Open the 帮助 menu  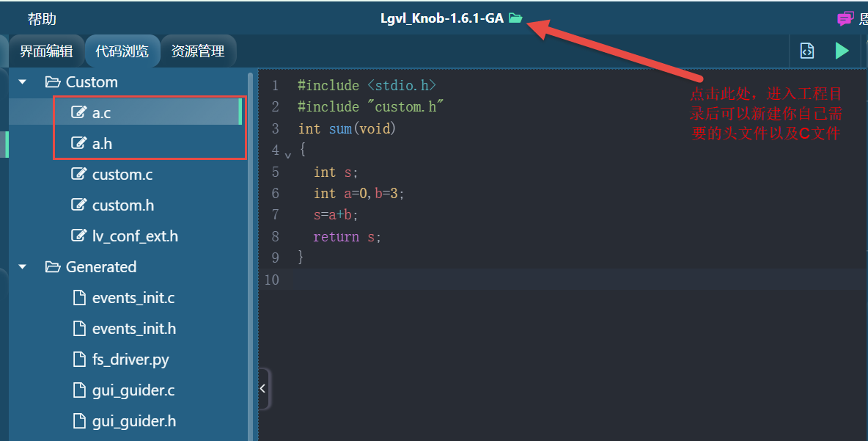pos(42,18)
